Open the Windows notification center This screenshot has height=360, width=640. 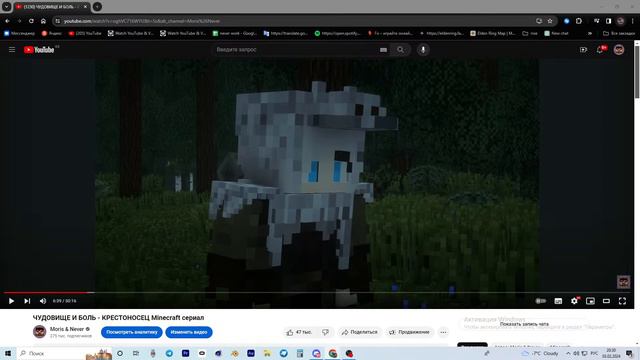pyautogui.click(x=629, y=353)
